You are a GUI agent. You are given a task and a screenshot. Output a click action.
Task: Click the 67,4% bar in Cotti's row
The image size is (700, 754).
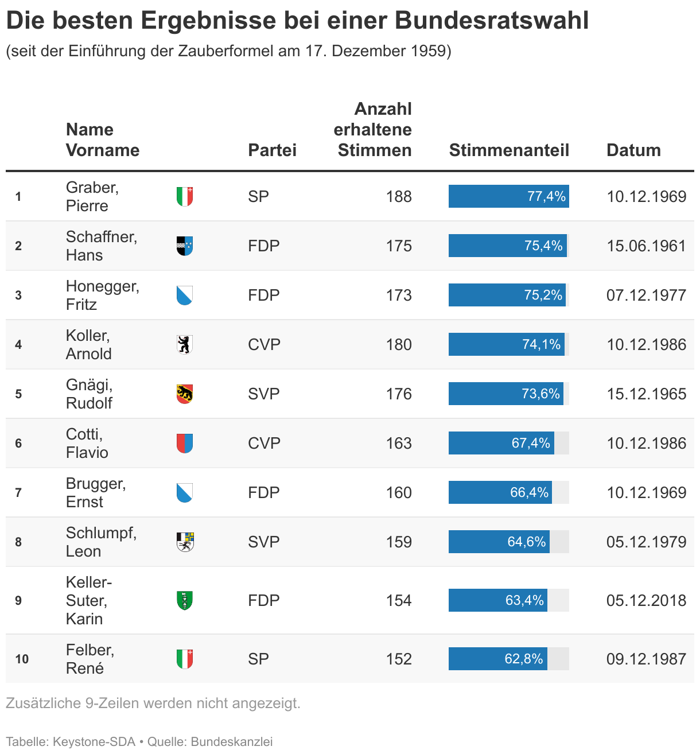click(501, 444)
